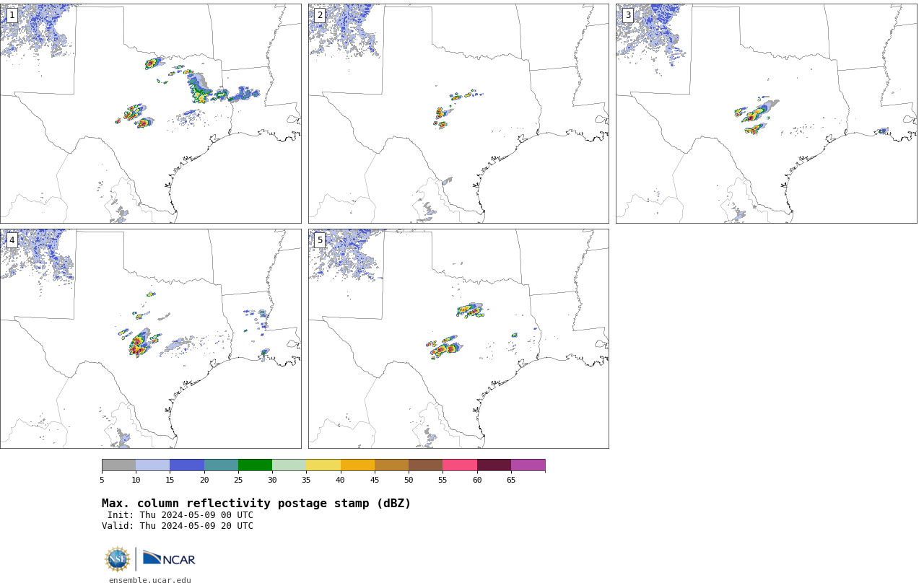Screen dimensions: 924x588
Task: Click the number 5 panel label
Action: [x=320, y=240]
